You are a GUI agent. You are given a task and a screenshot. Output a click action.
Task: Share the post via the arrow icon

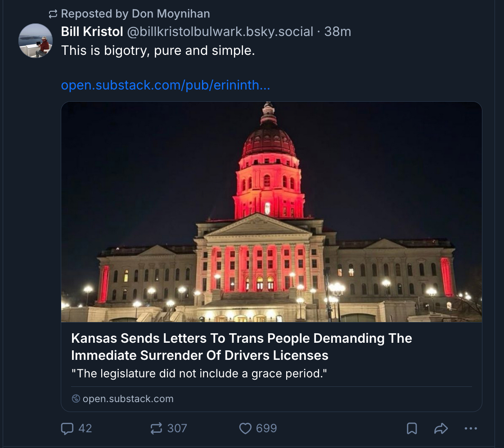(x=441, y=428)
